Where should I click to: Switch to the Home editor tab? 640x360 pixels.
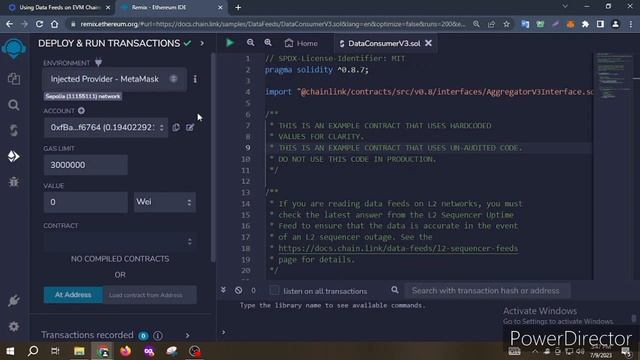coord(301,43)
